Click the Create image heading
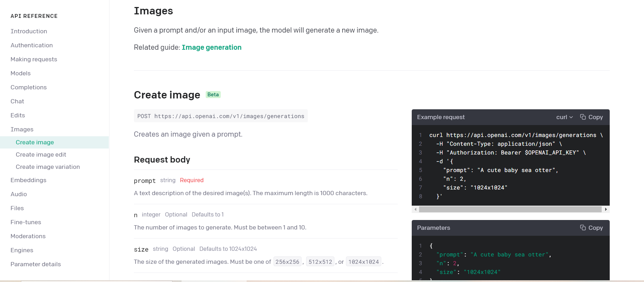This screenshot has width=644, height=282. [167, 95]
